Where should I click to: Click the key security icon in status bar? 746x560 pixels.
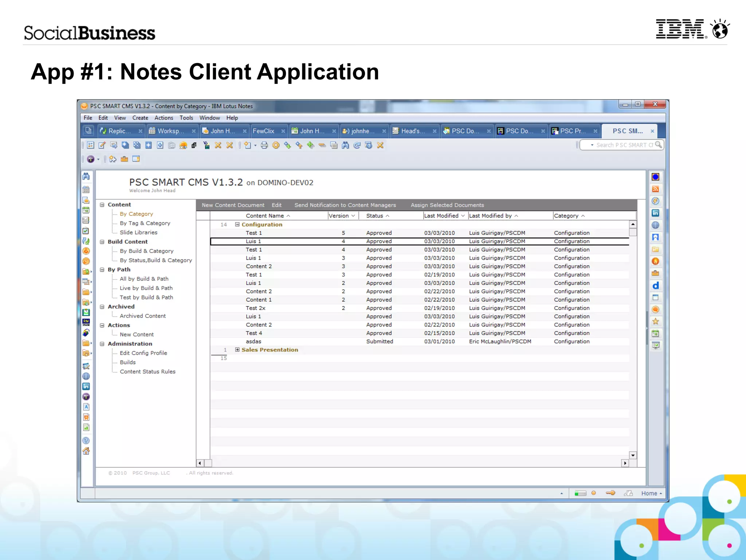[610, 493]
